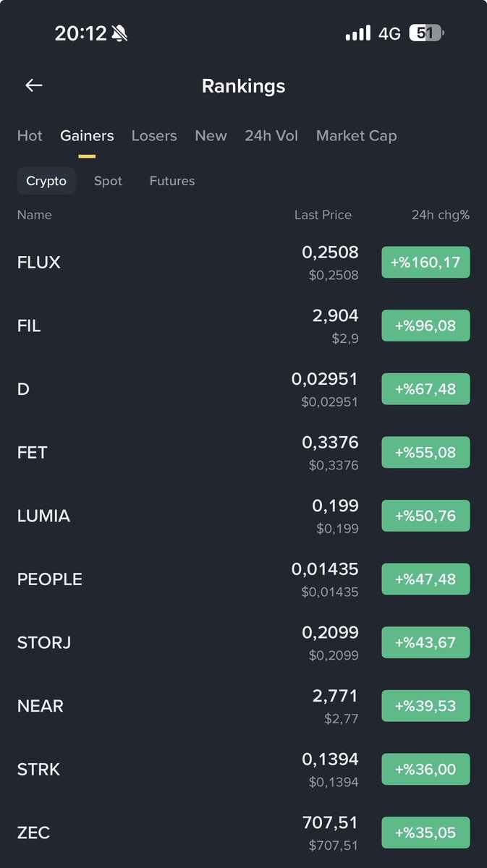487x868 pixels.
Task: Sort by the Last Price column header
Action: 323,215
